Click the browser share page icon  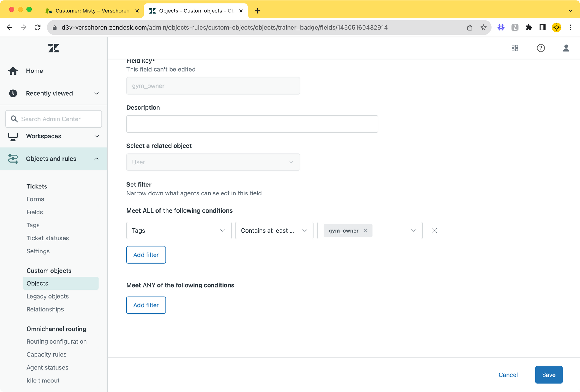470,28
